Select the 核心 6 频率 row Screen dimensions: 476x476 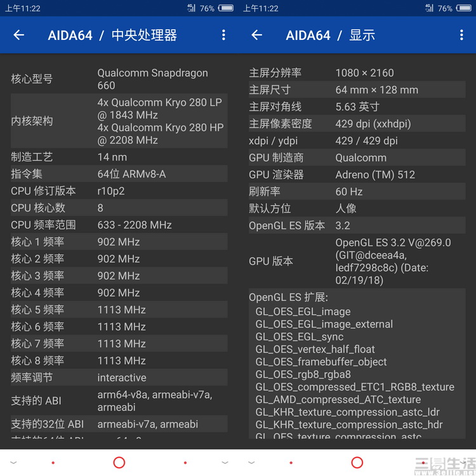pos(119,327)
